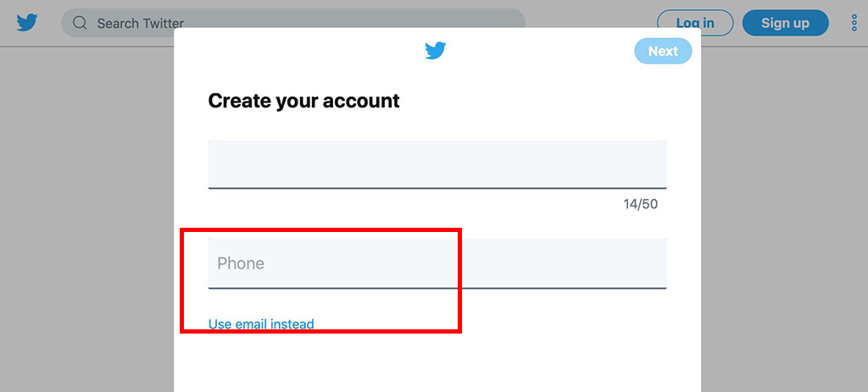The image size is (868, 392).
Task: Click the dimmed backdrop left of the dialog
Action: 87,221
